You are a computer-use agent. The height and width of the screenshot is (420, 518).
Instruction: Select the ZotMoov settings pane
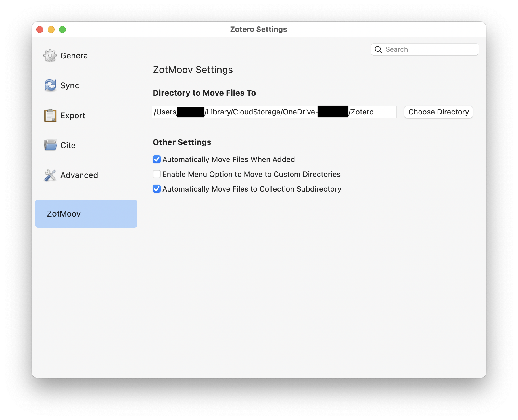(x=86, y=214)
